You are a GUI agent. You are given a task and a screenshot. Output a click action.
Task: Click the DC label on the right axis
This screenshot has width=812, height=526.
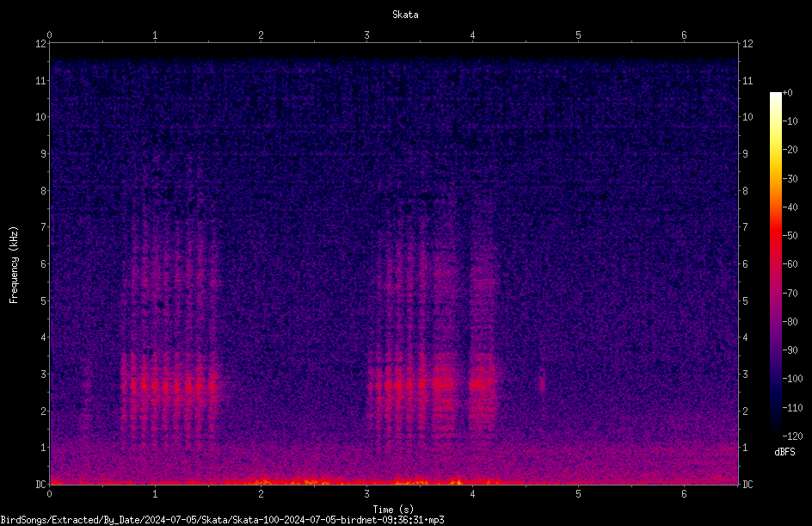click(747, 484)
